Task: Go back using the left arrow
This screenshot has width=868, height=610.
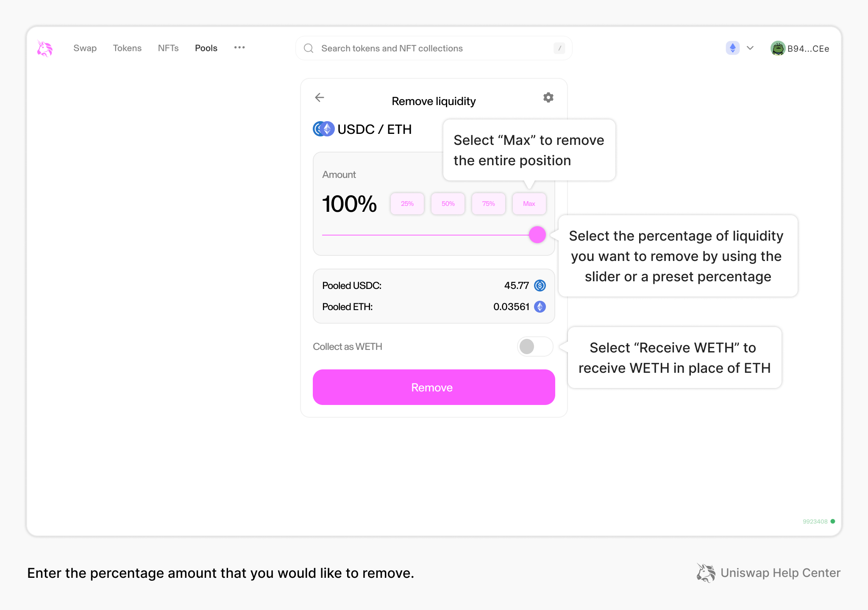Action: (320, 97)
